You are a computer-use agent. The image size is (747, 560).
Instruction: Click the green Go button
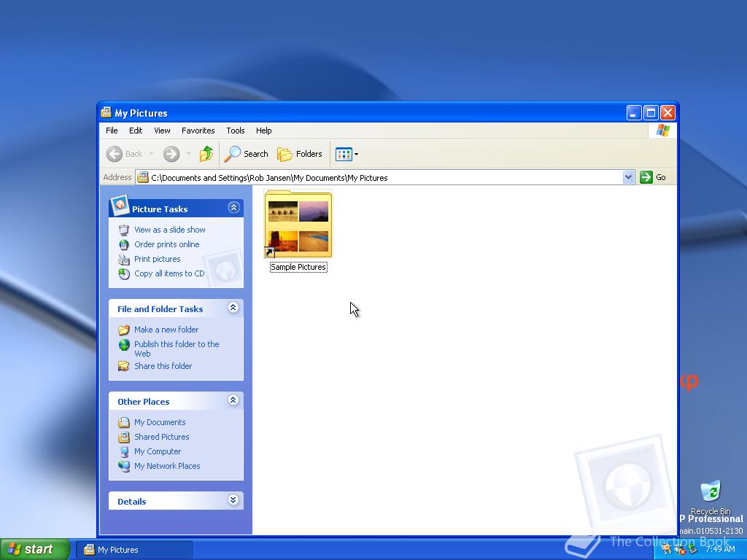[x=653, y=177]
